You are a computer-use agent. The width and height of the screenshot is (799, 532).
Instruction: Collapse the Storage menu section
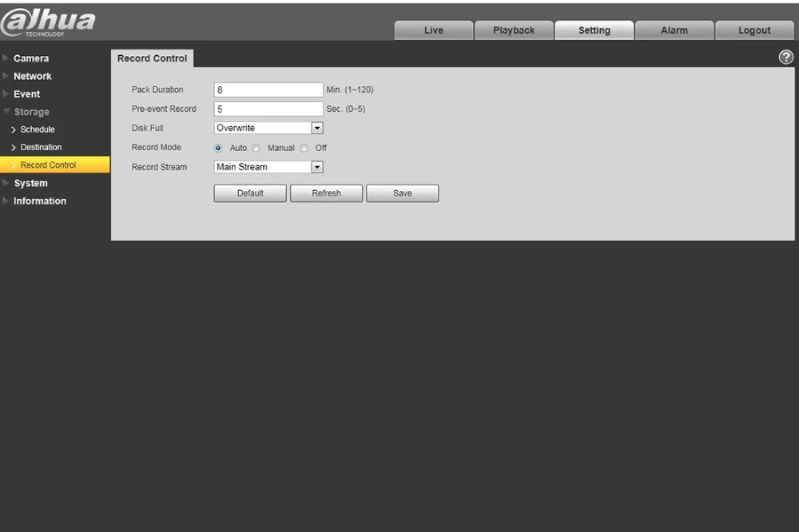pos(31,112)
